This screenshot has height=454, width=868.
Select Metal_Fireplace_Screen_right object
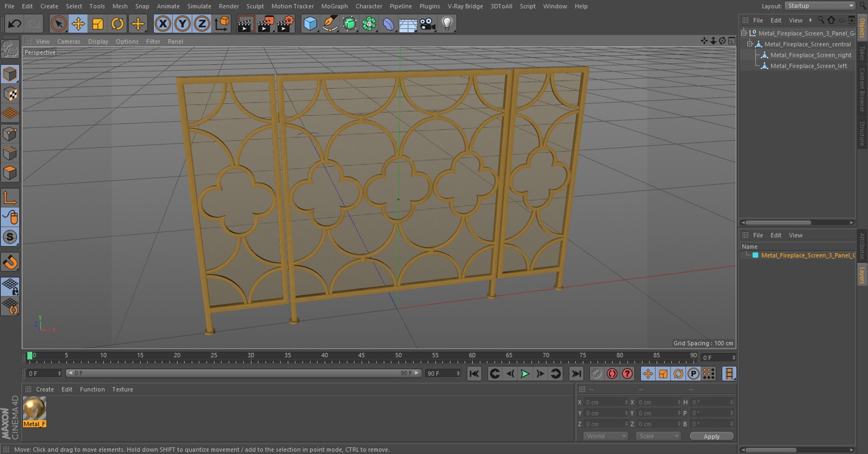pos(811,55)
